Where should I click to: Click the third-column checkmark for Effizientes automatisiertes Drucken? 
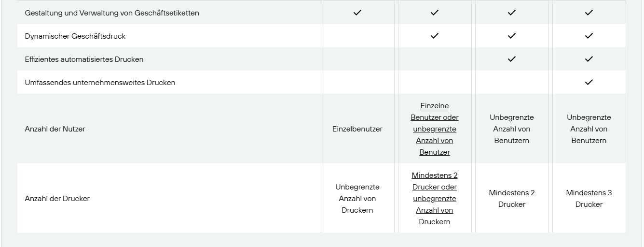(x=512, y=59)
